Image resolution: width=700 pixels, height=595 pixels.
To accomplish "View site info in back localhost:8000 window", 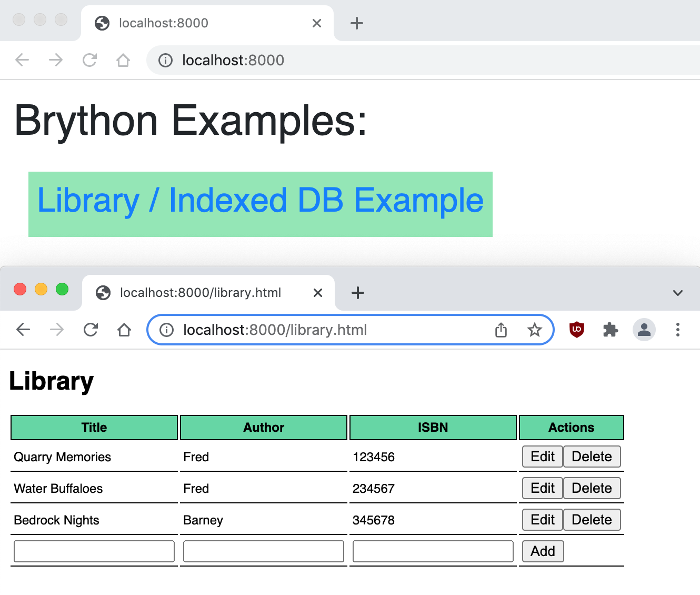I will tap(165, 61).
